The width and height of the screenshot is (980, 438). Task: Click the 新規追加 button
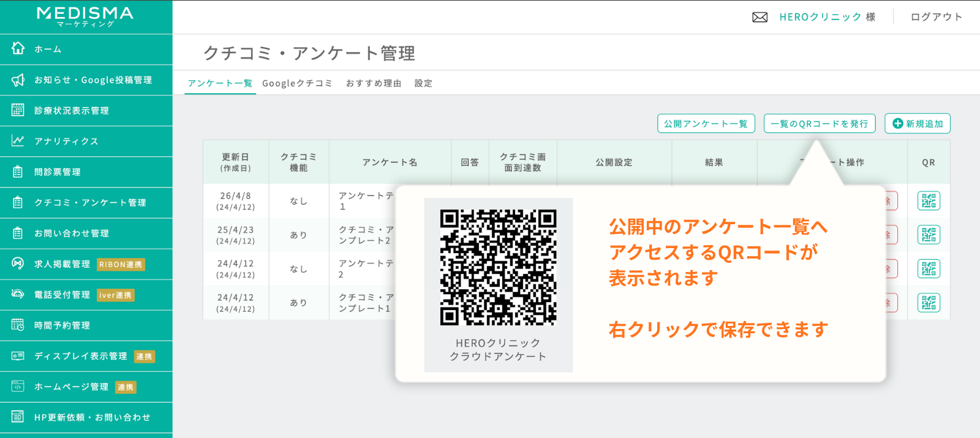tap(918, 123)
